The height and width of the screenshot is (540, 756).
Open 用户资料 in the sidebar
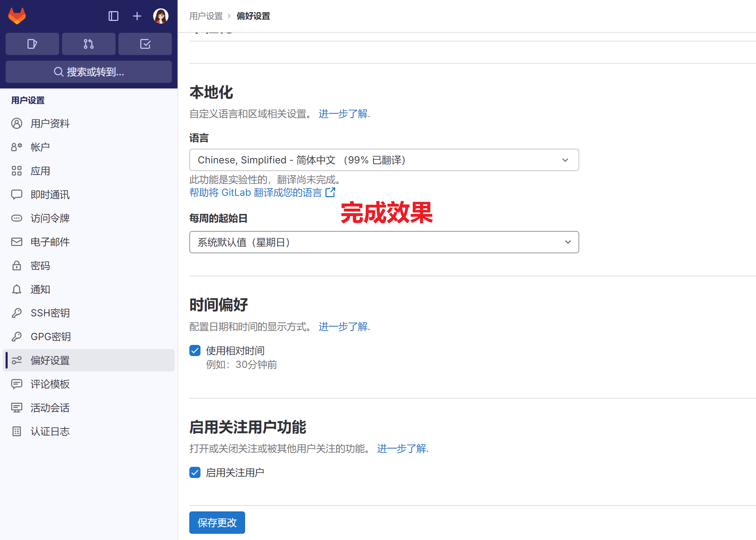[89, 123]
